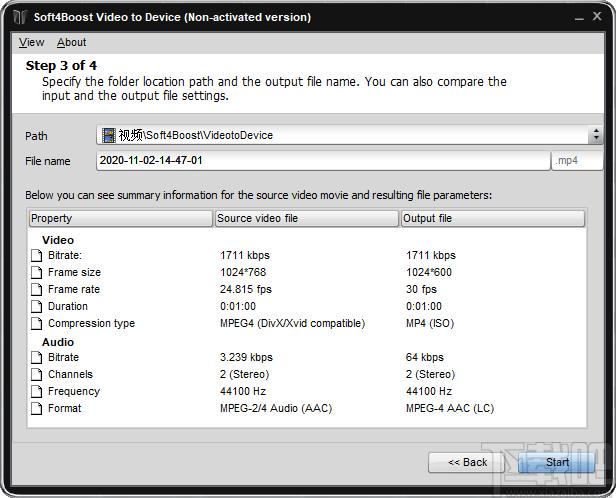Click the page icon beside Frame size
This screenshot has height=498, width=616.
pyautogui.click(x=37, y=273)
